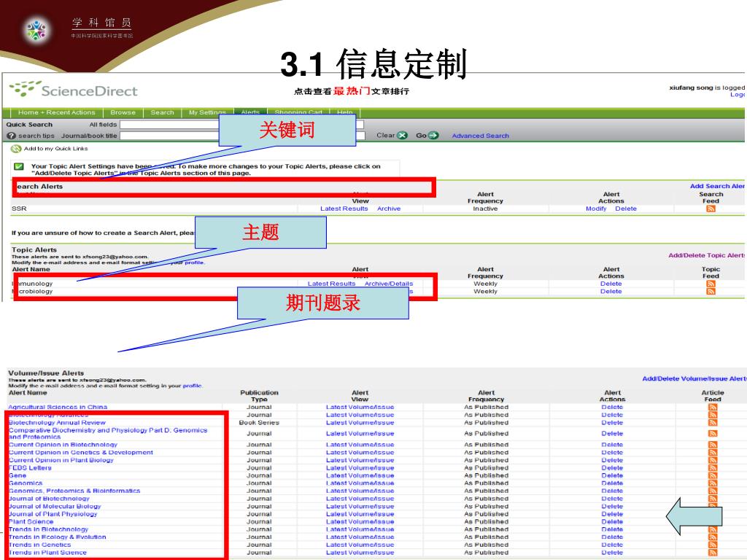
Task: Open RSS feed for Current Opinion in Biotechnology
Action: pos(713,445)
